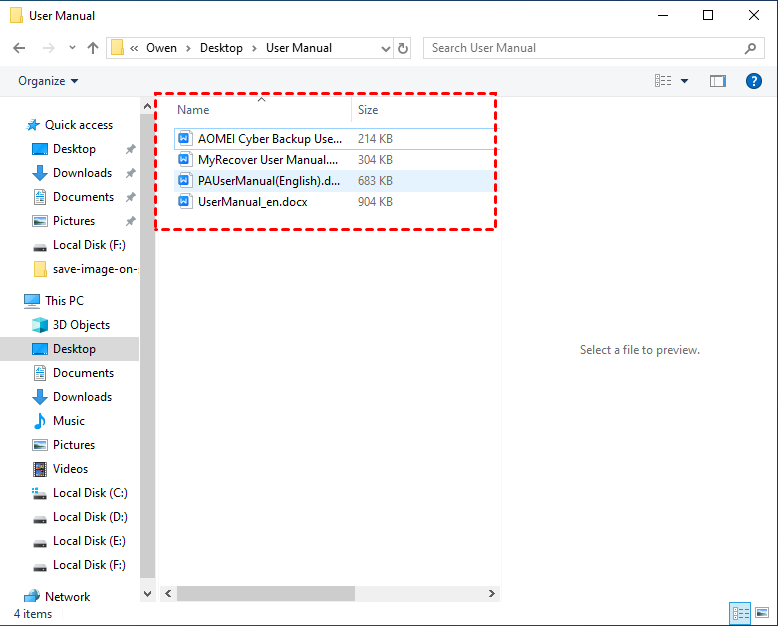Switch to details view in status bar
Image resolution: width=778 pixels, height=626 pixels.
(x=741, y=612)
